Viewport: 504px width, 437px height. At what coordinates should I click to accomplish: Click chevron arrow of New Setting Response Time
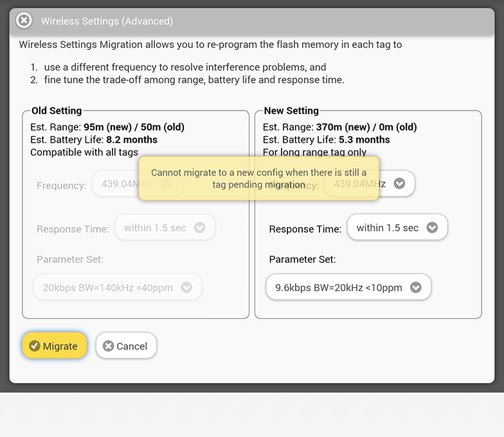pyautogui.click(x=432, y=227)
